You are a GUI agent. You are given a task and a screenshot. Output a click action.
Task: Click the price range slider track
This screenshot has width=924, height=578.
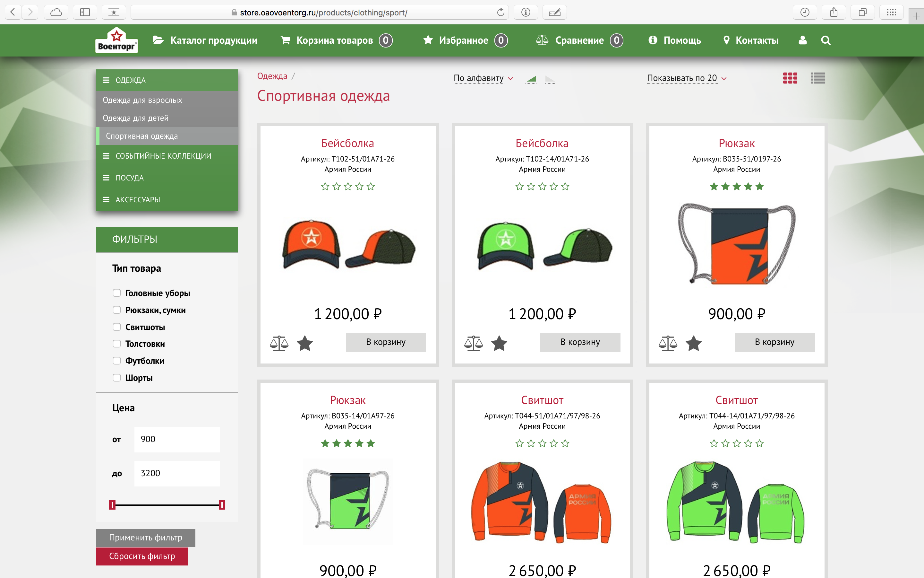click(x=167, y=505)
